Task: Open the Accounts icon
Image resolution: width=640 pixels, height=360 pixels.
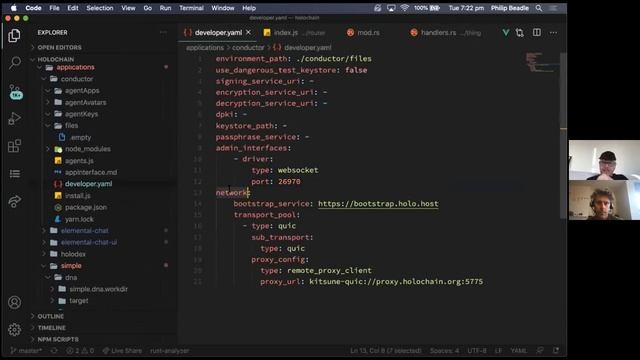Action: tap(14, 302)
